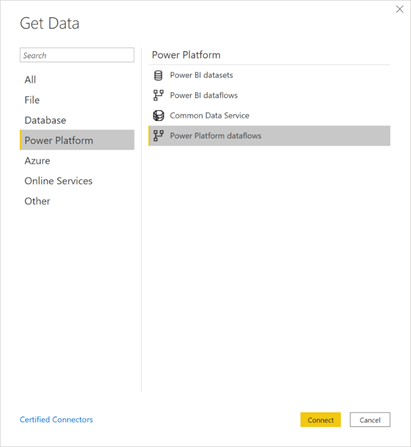This screenshot has height=447, width=411.
Task: Click the Power Platform dataflows icon
Action: (x=158, y=136)
